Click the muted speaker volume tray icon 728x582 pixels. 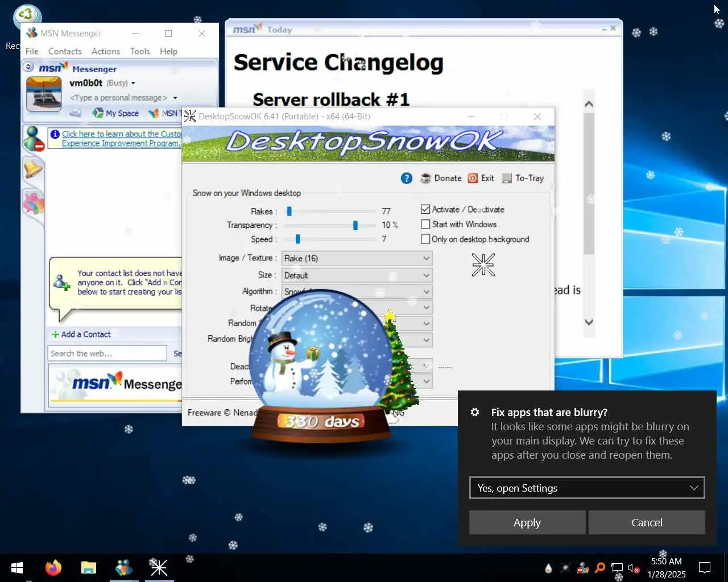[634, 568]
